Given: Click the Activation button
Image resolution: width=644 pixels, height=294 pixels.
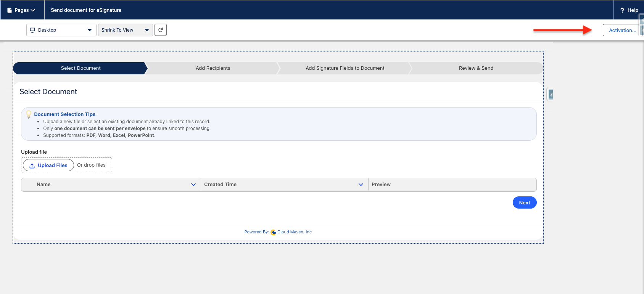Looking at the screenshot, I should click(622, 30).
